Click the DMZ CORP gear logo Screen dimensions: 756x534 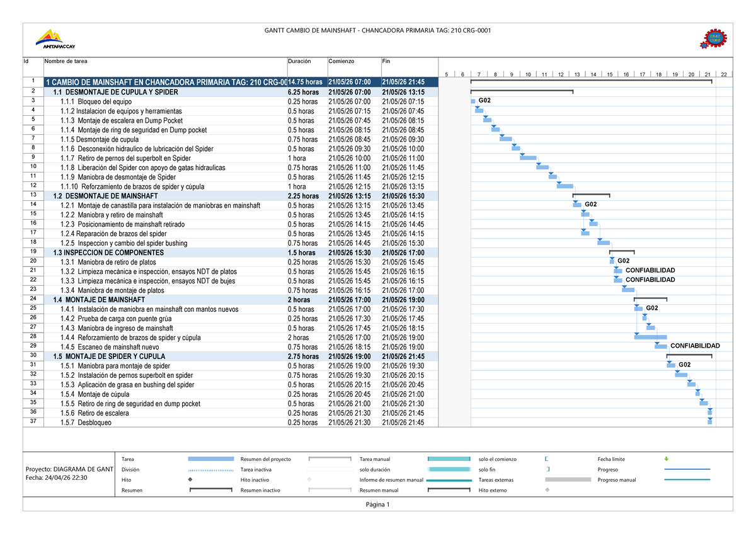tap(714, 38)
